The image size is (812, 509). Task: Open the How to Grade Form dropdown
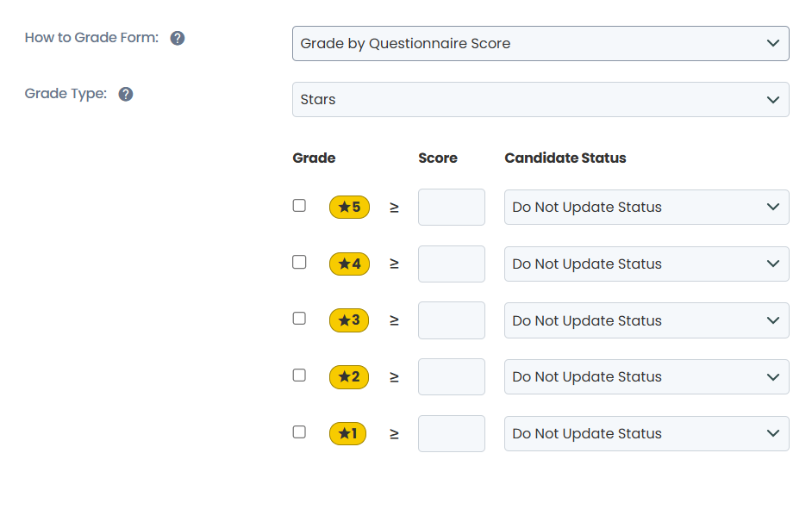(x=540, y=43)
